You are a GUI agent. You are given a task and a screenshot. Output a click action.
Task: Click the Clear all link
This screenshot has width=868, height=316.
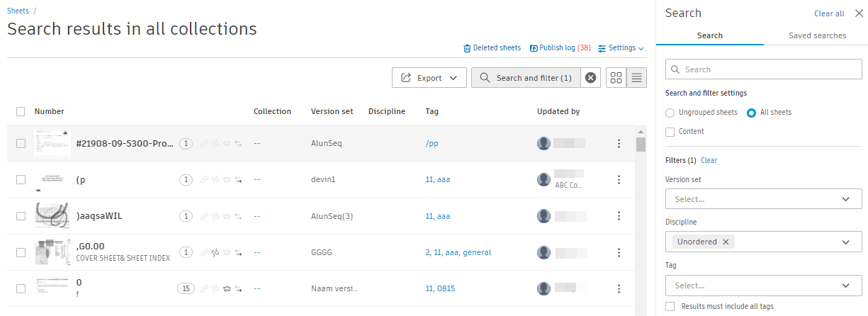pos(829,13)
